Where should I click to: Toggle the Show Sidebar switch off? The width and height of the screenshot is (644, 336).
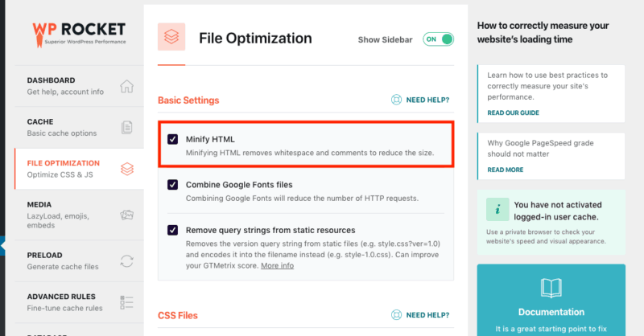click(x=438, y=39)
